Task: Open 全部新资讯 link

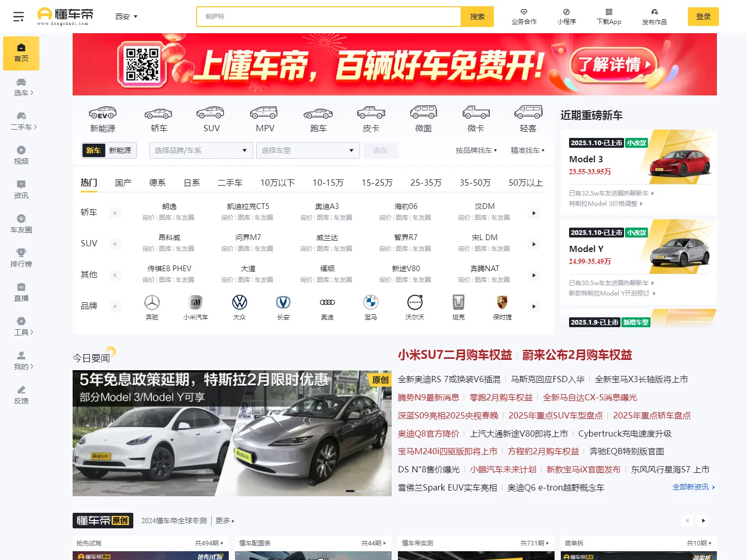Action: [694, 487]
